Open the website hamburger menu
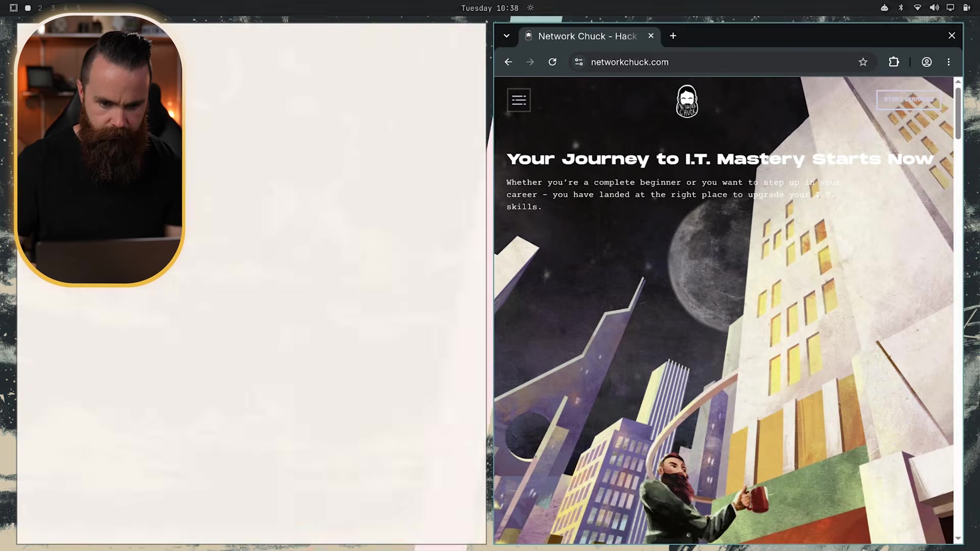 point(519,100)
